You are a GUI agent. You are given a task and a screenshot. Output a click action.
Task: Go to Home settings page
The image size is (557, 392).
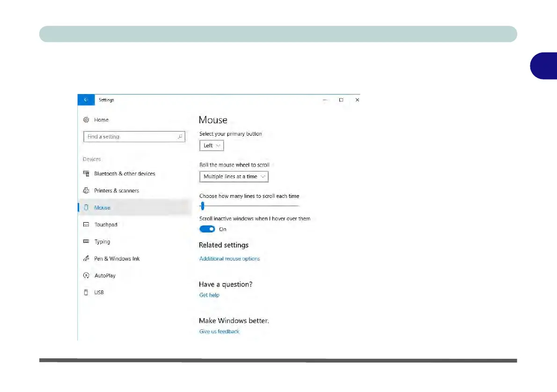[101, 120]
